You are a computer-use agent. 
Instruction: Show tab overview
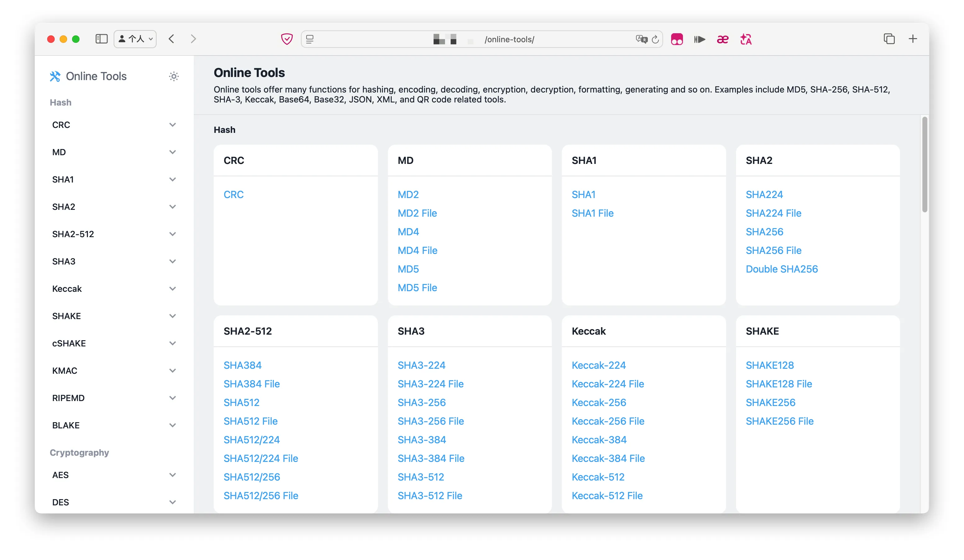pyautogui.click(x=889, y=39)
